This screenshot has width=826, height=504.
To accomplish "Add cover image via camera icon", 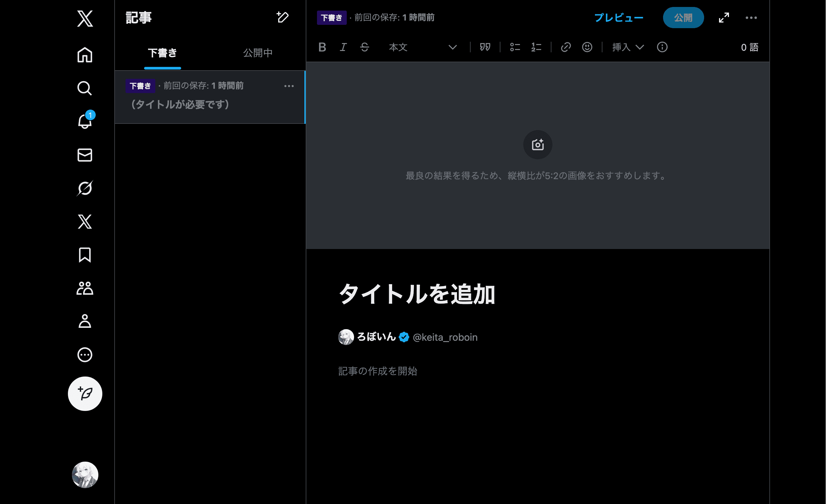I will (538, 145).
